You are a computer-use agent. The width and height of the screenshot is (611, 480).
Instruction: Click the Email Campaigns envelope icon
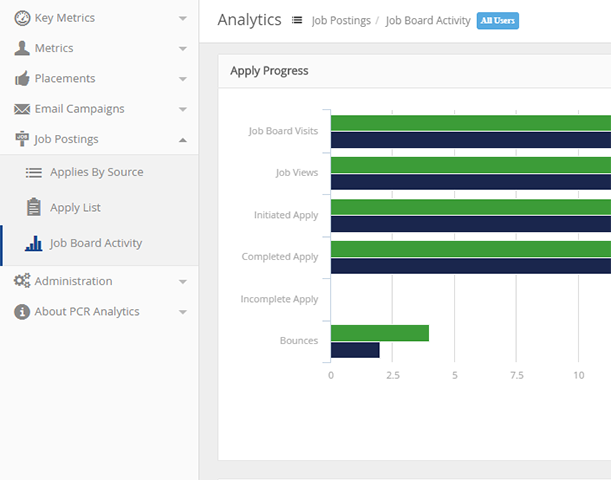point(22,109)
